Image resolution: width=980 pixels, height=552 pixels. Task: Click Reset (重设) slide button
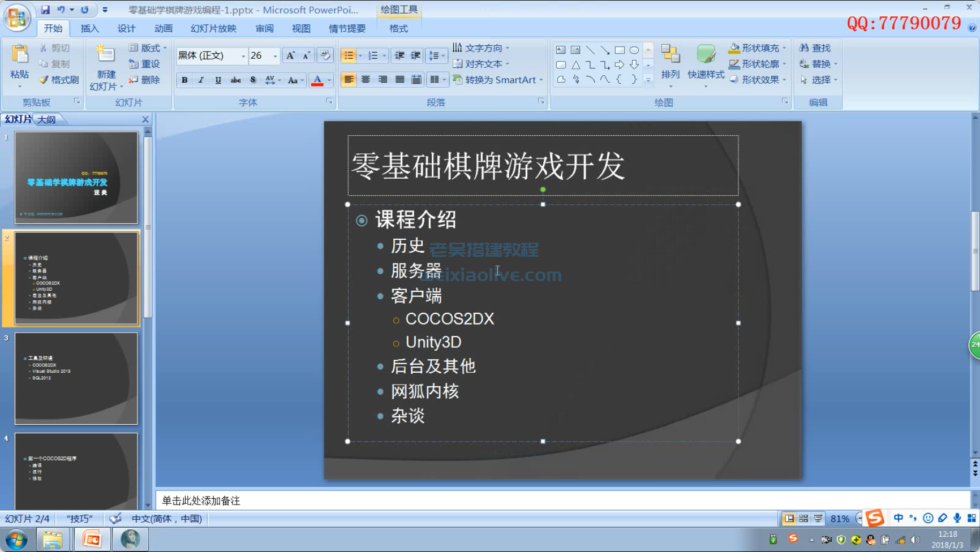tap(144, 64)
